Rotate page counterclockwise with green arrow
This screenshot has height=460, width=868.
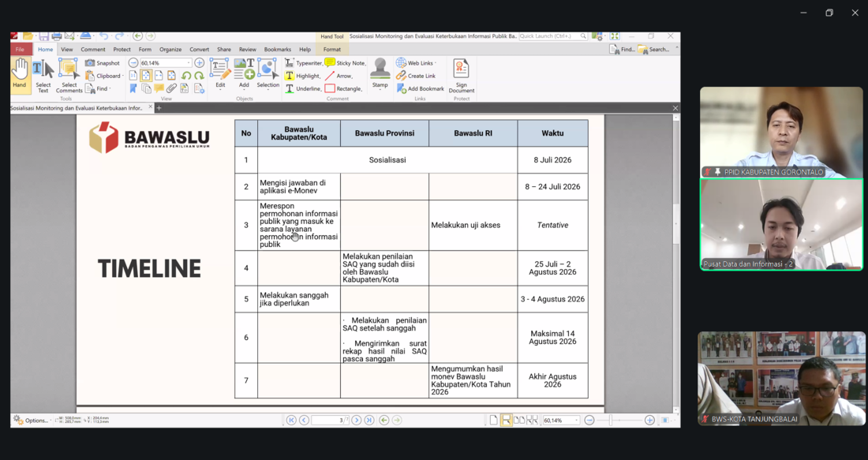click(186, 76)
